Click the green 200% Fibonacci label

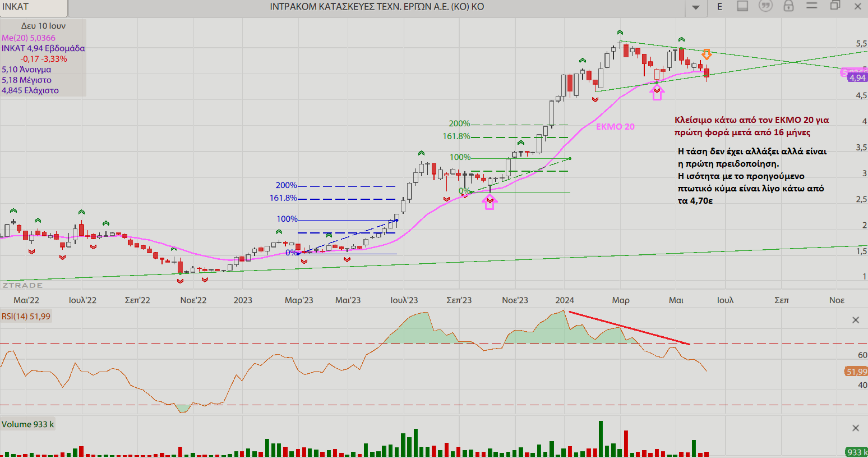click(x=459, y=123)
